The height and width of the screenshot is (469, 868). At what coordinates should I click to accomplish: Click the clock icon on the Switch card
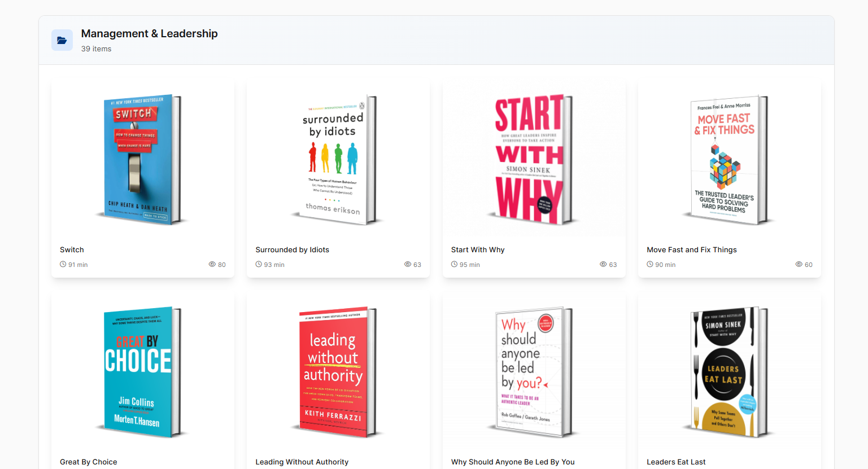[x=63, y=264]
